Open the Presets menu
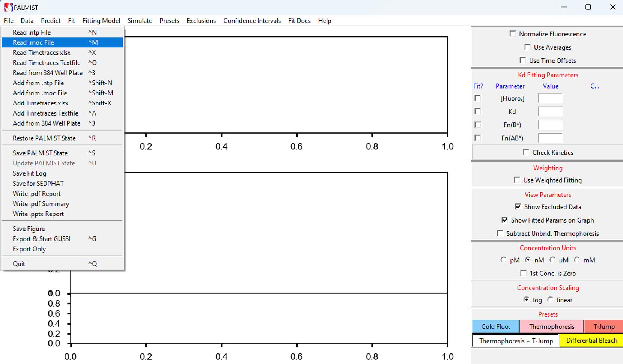 point(169,21)
